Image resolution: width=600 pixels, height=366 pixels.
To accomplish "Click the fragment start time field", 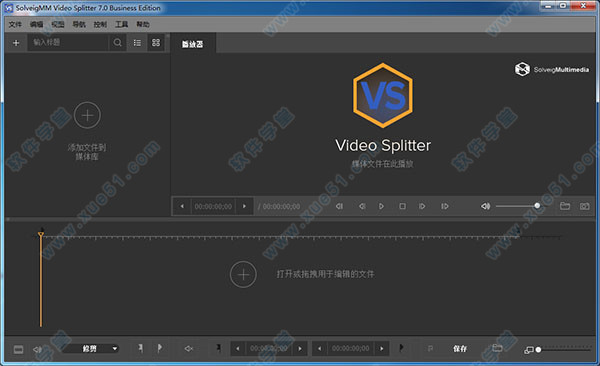I will (x=269, y=349).
